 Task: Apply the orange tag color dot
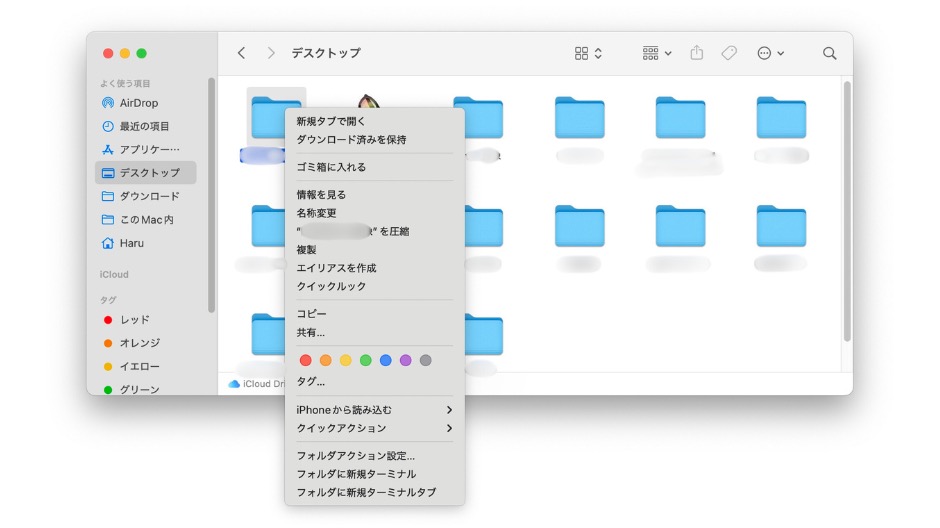click(x=326, y=360)
